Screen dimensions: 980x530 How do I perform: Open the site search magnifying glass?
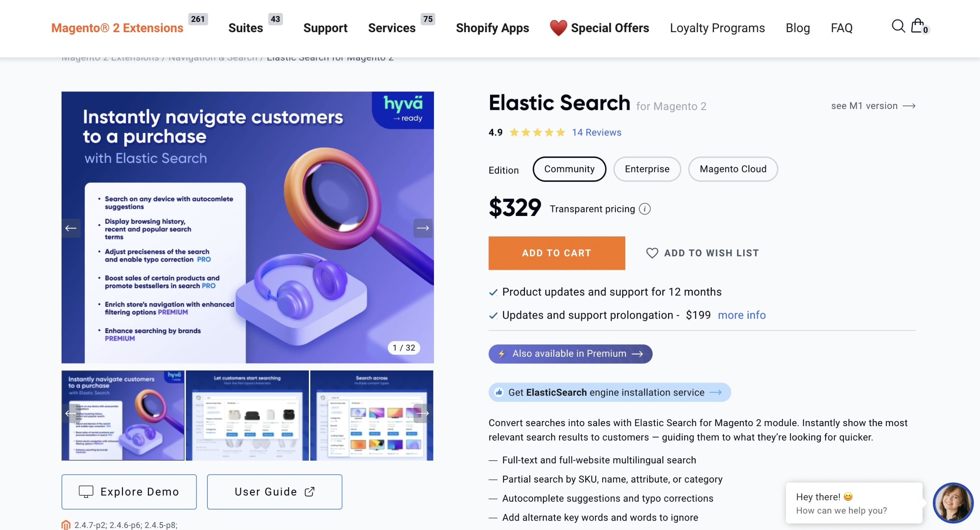[x=898, y=27]
